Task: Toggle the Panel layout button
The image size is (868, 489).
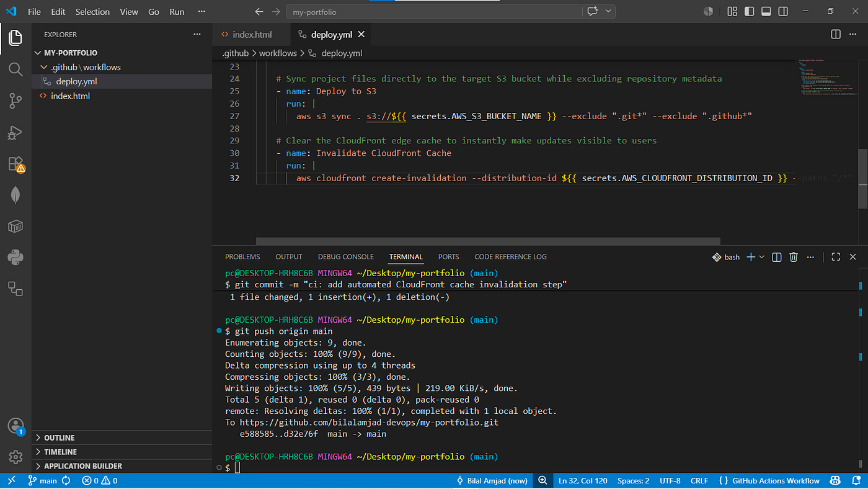Action: 766,11
